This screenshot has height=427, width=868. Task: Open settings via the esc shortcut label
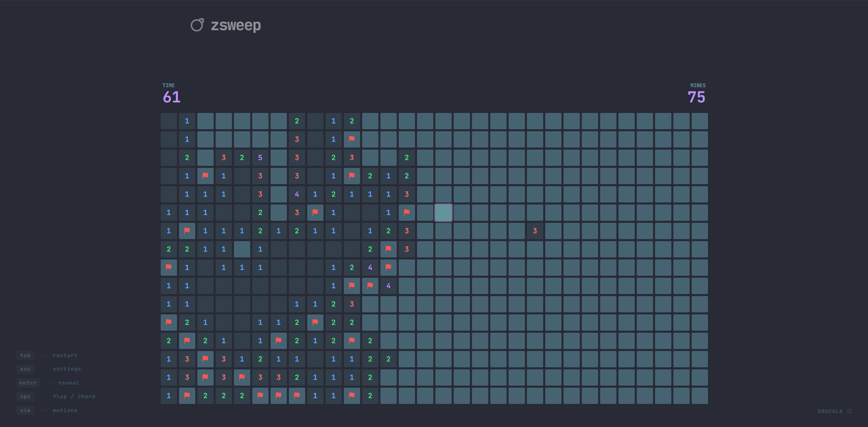point(25,369)
